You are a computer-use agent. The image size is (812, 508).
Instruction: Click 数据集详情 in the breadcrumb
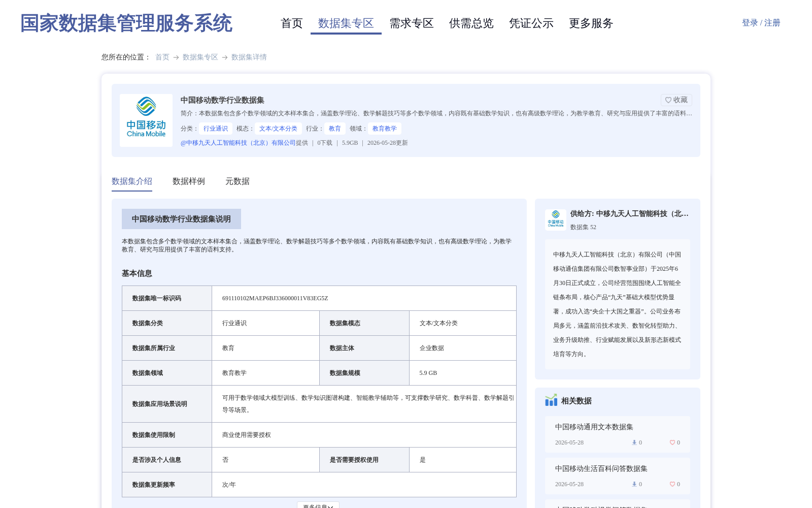(249, 57)
